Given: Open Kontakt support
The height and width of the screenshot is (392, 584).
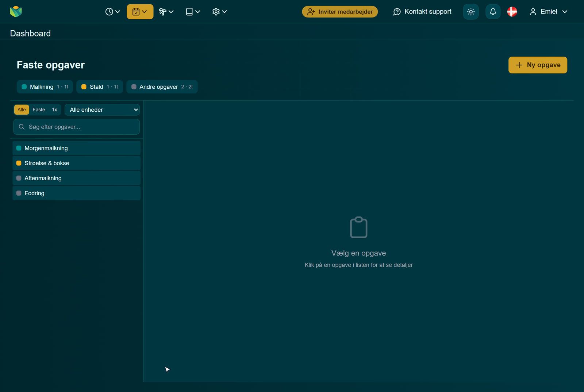Looking at the screenshot, I should point(422,12).
